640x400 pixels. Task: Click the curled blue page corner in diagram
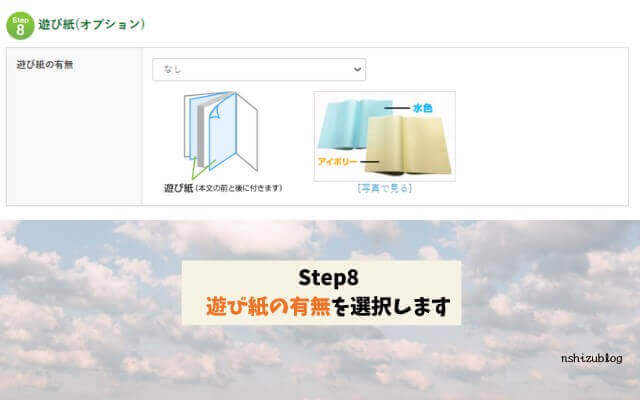tap(215, 111)
